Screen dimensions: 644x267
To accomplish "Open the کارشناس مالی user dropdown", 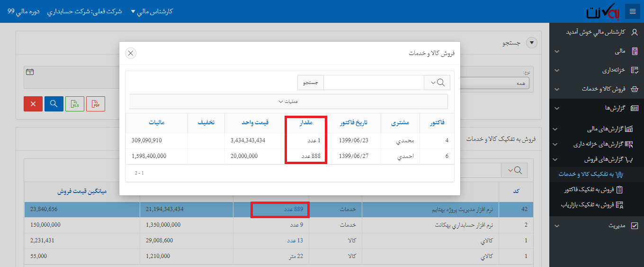I will tap(152, 11).
